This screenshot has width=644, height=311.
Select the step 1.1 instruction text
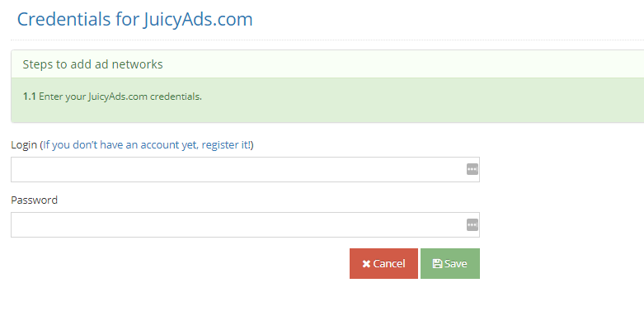click(112, 97)
